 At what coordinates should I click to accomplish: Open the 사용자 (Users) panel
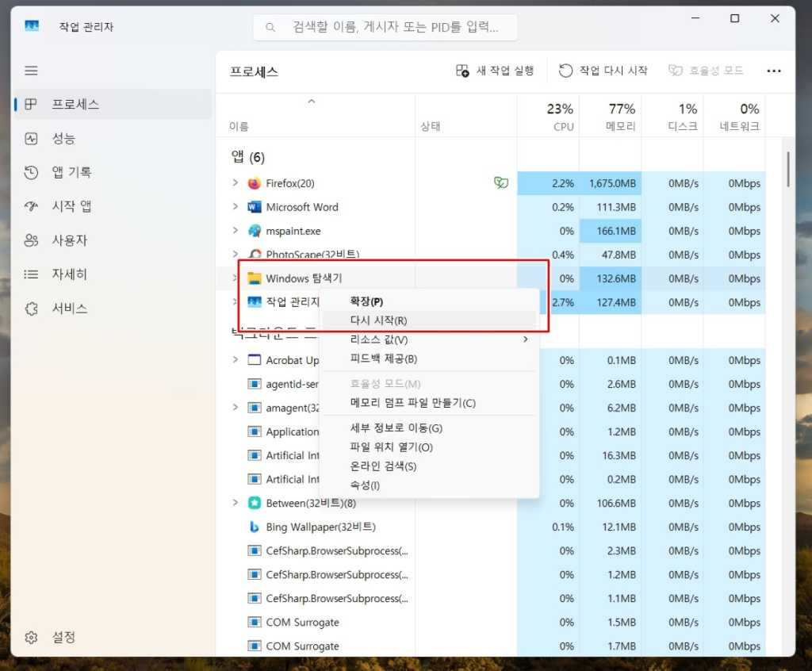(70, 240)
